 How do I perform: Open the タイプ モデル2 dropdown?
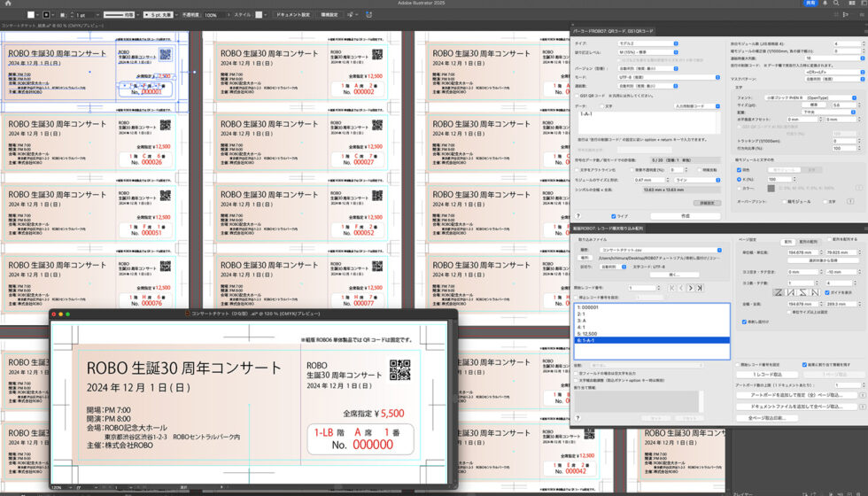pyautogui.click(x=648, y=43)
